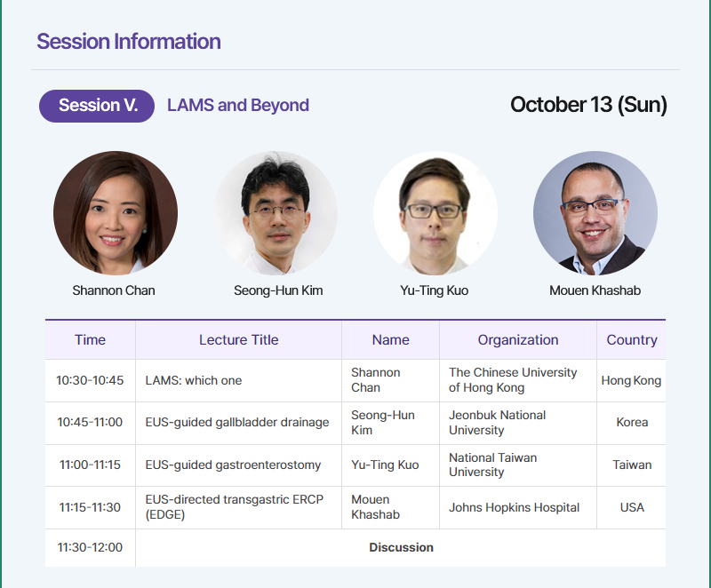Screen dimensions: 711x588
Task: Open Mouen Khashab's portrait photo
Action: coord(595,213)
